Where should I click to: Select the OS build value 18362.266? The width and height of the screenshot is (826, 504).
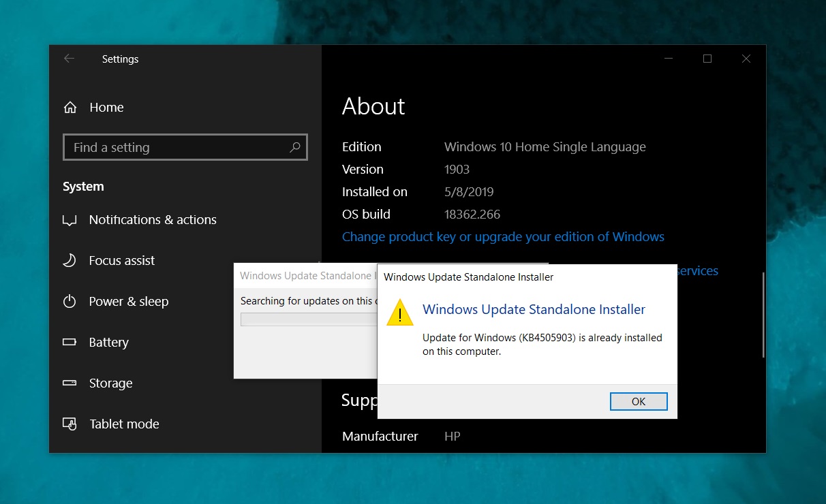[472, 214]
